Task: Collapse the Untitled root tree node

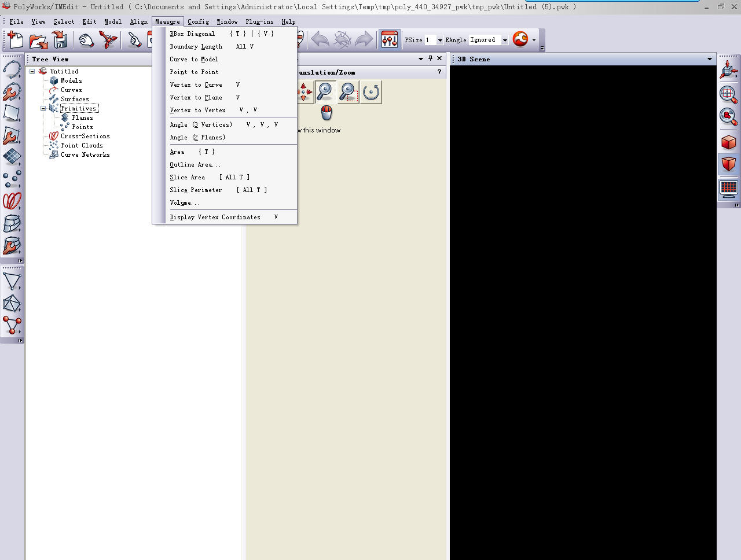Action: pos(32,71)
